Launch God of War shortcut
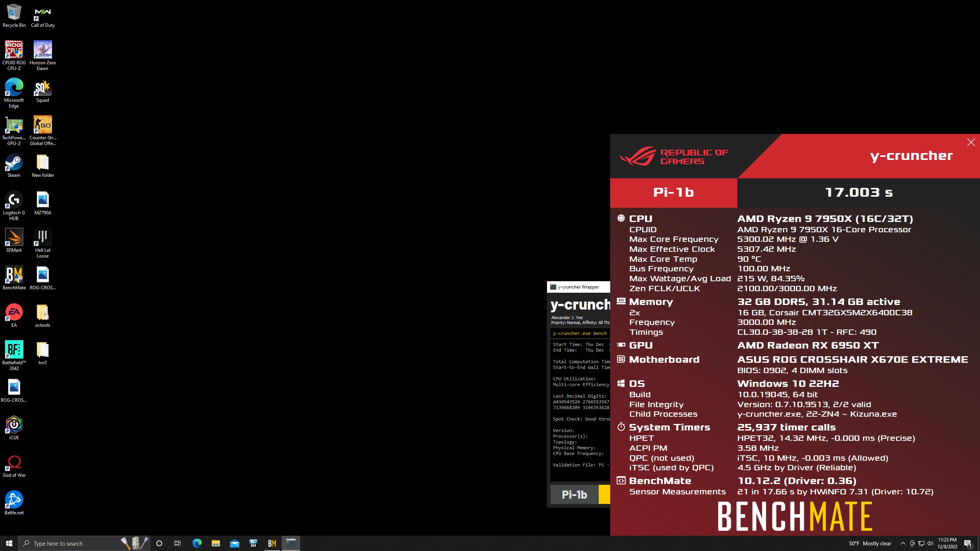 14,466
